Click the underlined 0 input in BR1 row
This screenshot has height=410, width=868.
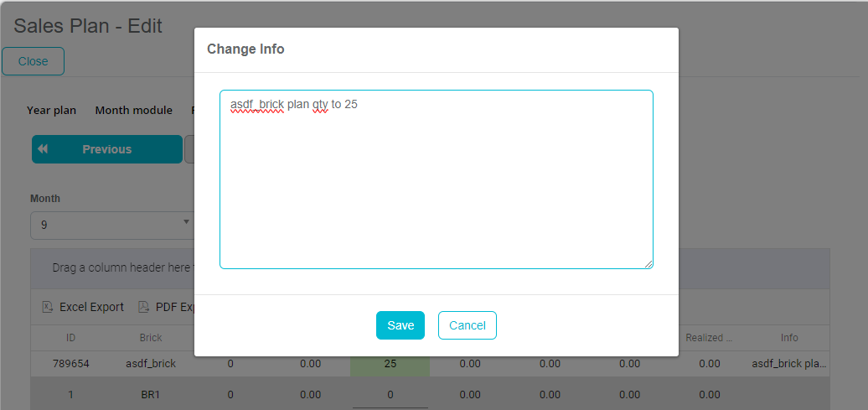(x=390, y=394)
